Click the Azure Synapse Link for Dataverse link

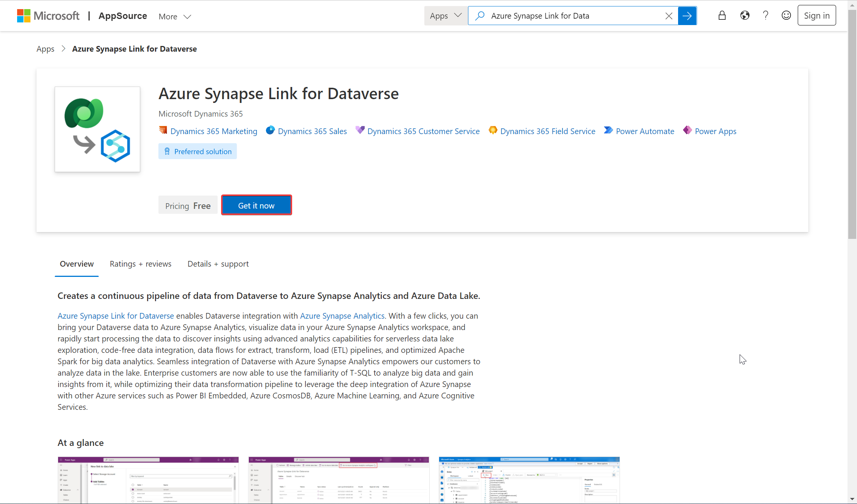[116, 316]
